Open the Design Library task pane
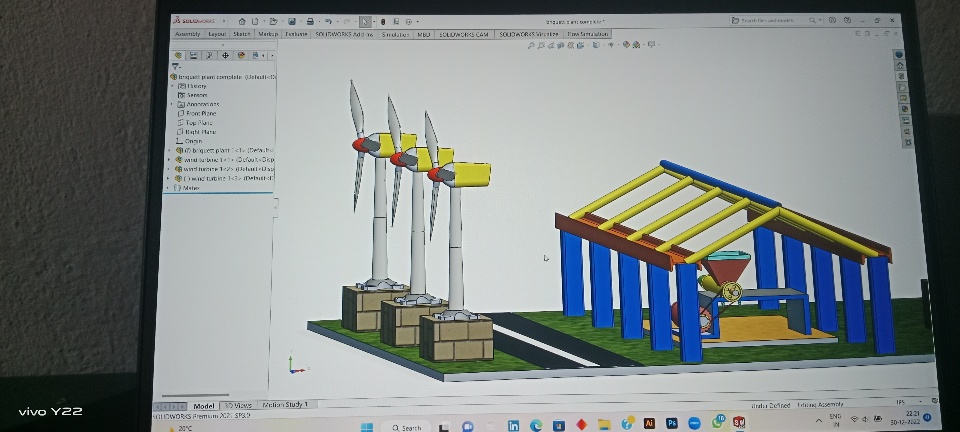 pyautogui.click(x=901, y=76)
